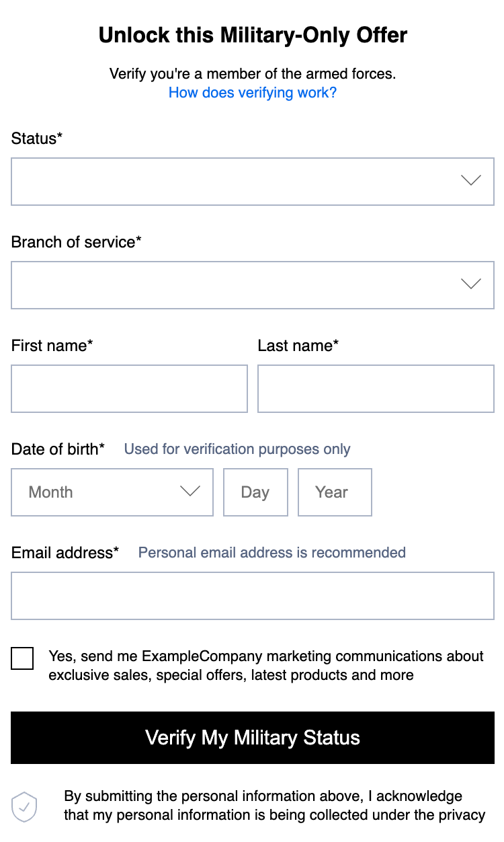This screenshot has height=842, width=504.
Task: Tick the marketing communications checkbox
Action: (x=22, y=658)
